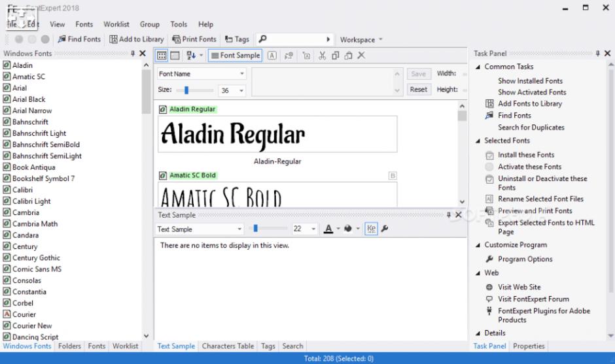Click the search arrow next to search box
The width and height of the screenshot is (615, 364).
(328, 39)
